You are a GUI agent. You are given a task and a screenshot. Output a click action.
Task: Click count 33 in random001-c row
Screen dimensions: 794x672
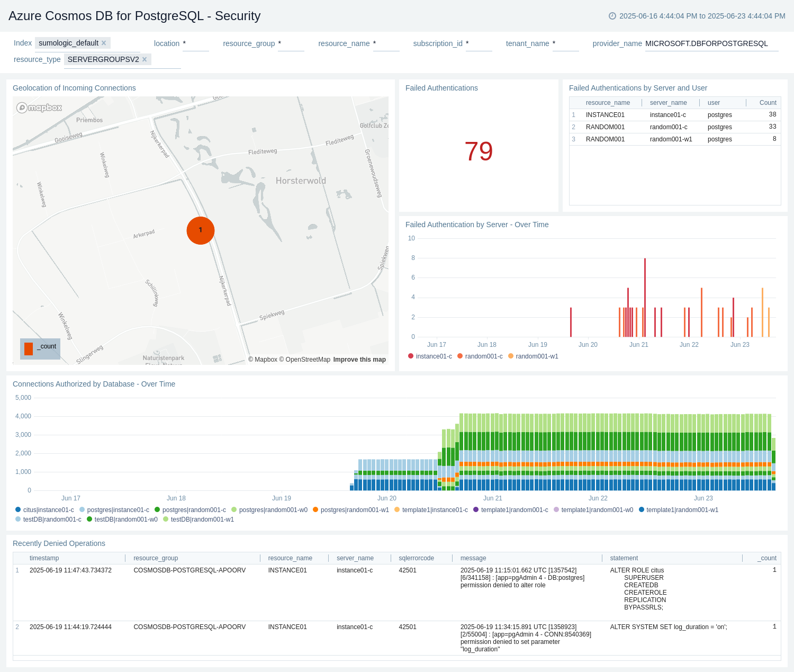pos(773,127)
